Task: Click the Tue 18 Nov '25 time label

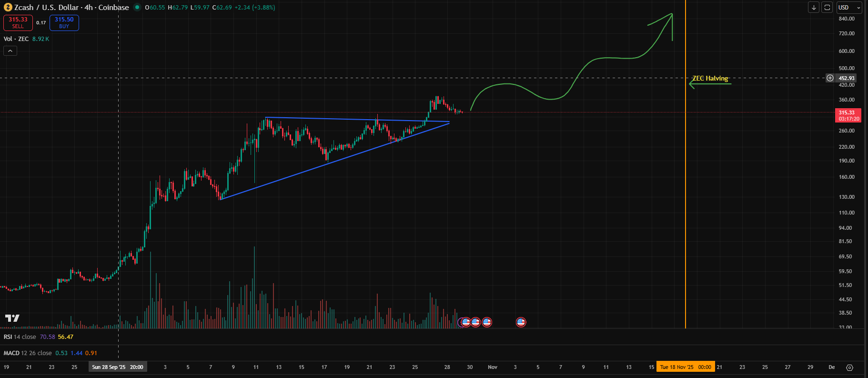Action: (686, 367)
